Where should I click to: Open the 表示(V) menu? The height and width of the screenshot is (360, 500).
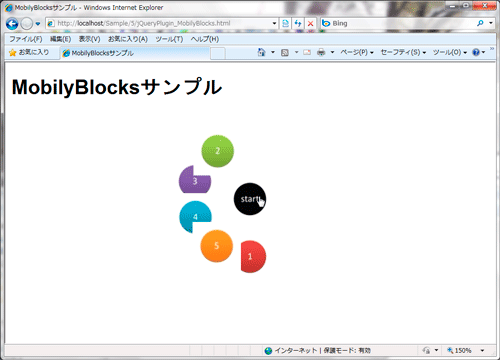[x=89, y=39]
